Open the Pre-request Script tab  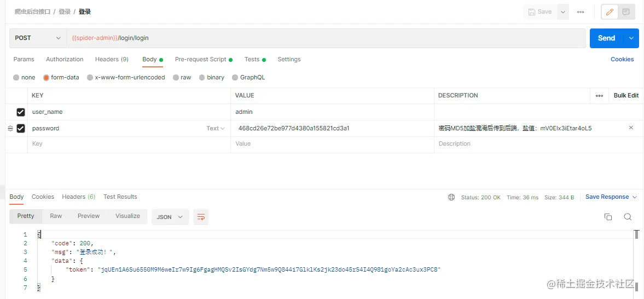point(204,59)
